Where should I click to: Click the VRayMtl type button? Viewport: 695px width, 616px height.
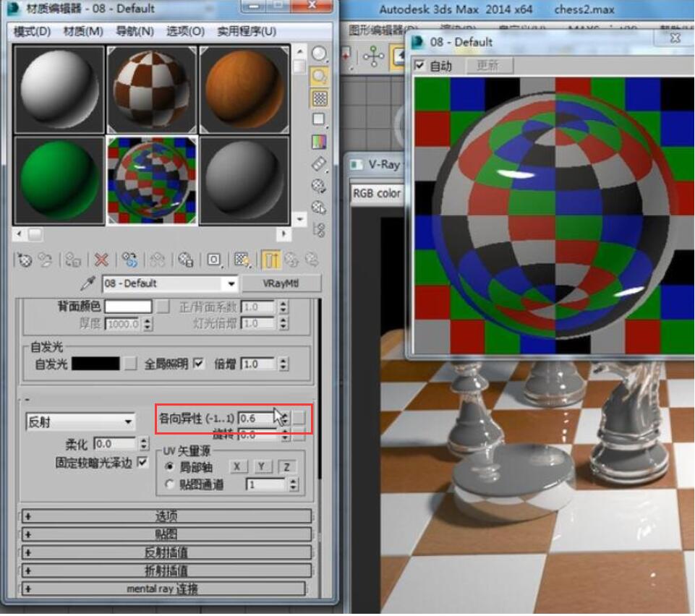coord(282,283)
